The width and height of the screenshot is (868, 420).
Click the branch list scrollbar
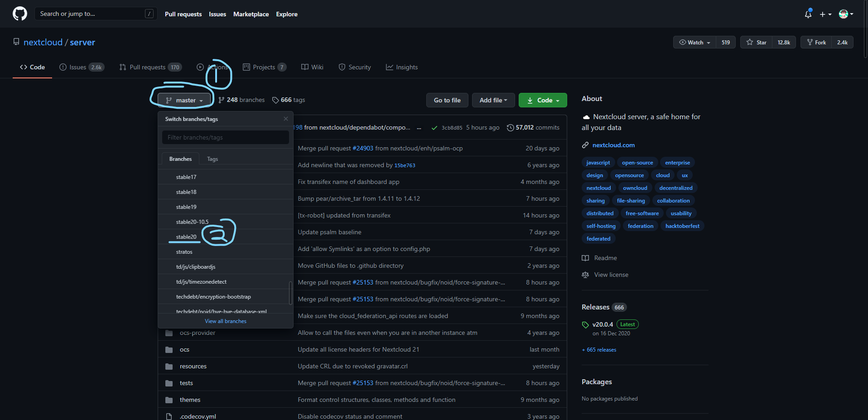290,293
